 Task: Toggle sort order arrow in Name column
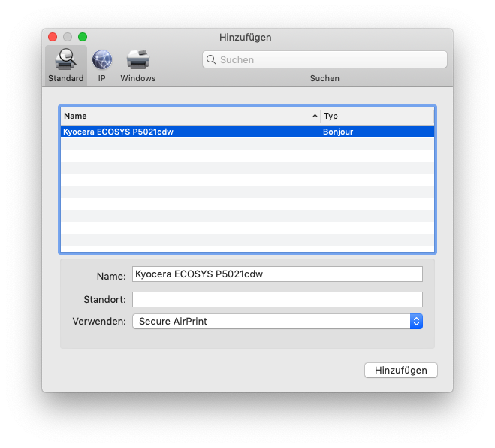tap(315, 116)
